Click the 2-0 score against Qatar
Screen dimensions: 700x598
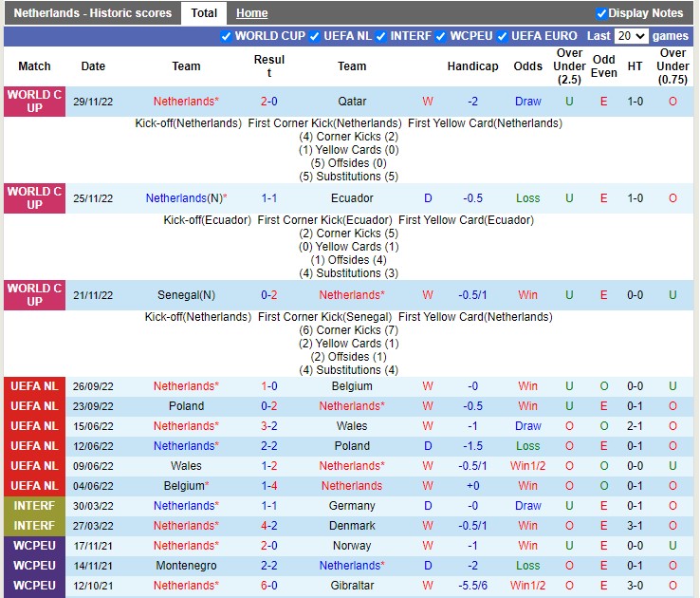[x=269, y=102]
